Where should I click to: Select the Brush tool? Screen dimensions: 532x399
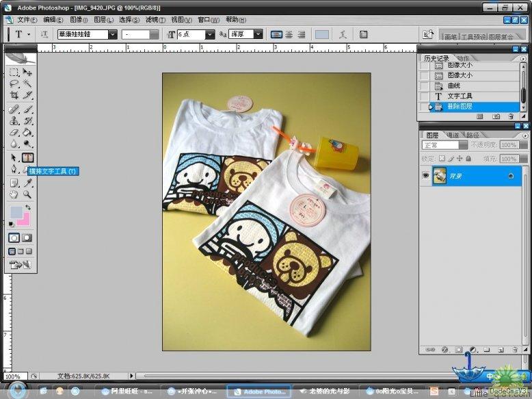tap(27, 109)
